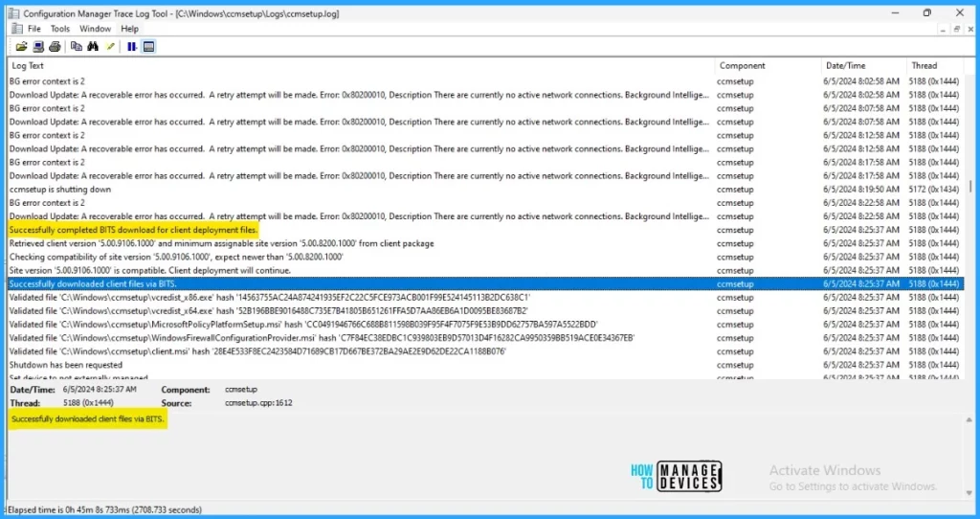The height and width of the screenshot is (519, 980).
Task: Click the details pane Date/Time value
Action: [100, 390]
